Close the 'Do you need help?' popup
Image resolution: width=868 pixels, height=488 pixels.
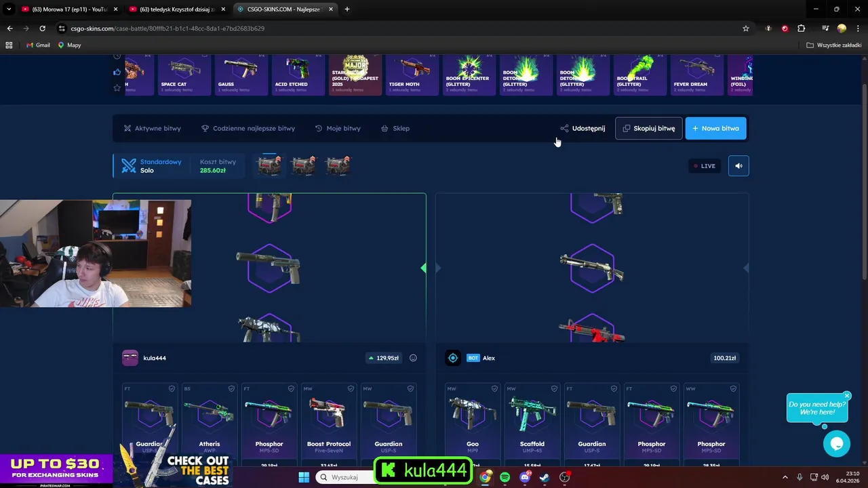(847, 396)
